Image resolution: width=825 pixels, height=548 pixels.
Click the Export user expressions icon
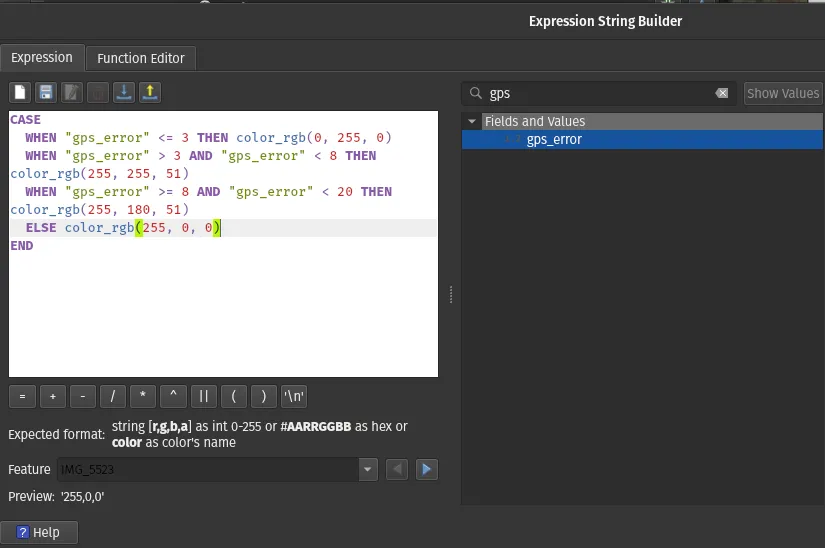[150, 93]
